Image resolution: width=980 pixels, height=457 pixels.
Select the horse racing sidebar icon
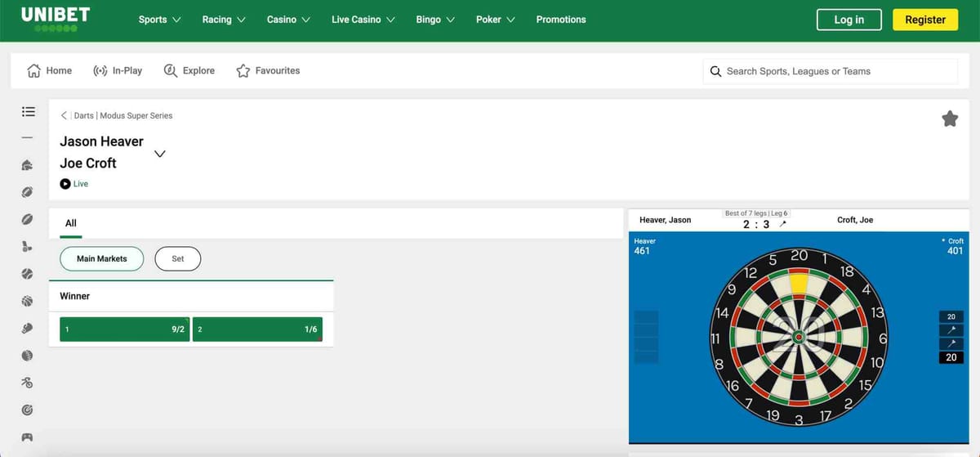tap(28, 165)
